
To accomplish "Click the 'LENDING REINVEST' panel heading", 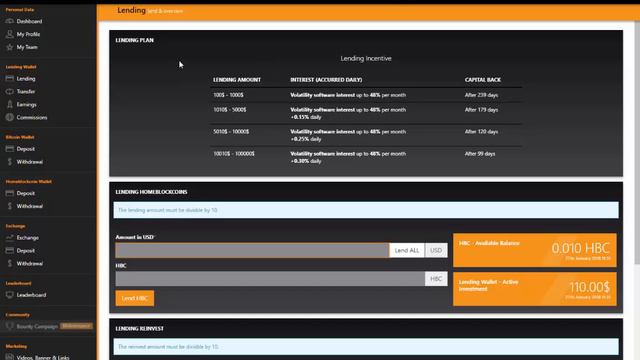I will tap(140, 329).
